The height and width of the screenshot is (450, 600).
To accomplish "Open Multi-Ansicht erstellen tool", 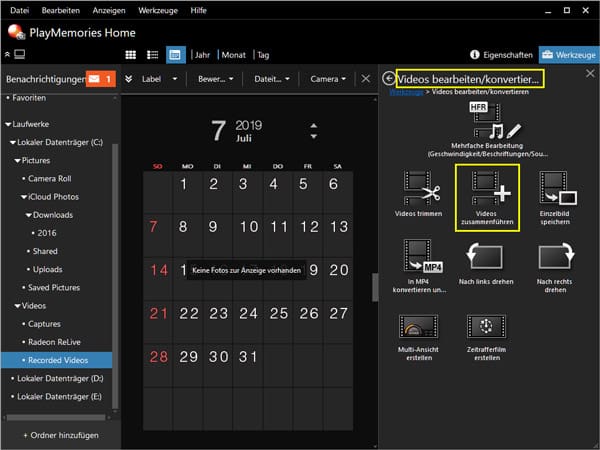I will [418, 330].
